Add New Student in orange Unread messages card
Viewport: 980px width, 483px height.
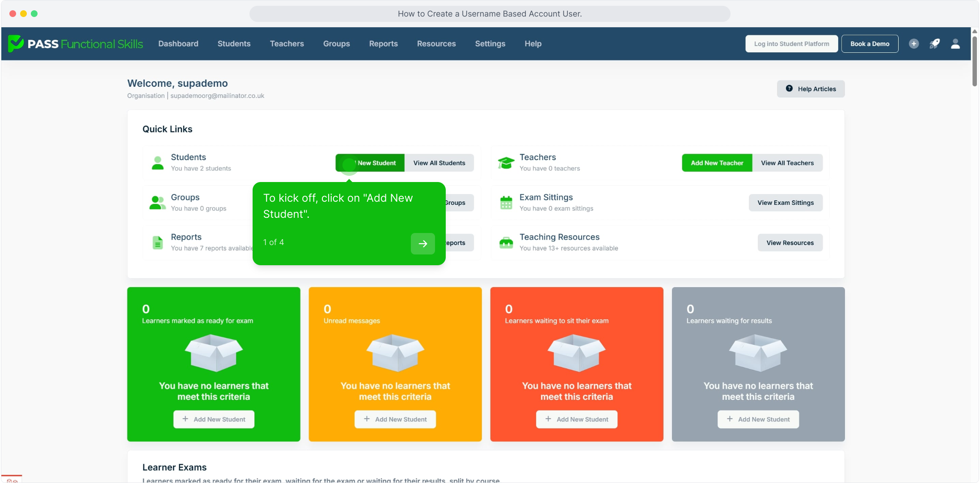(x=395, y=419)
